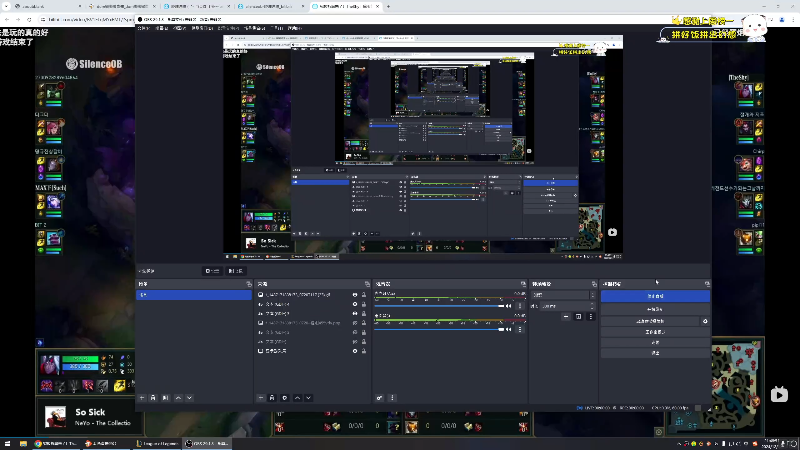The image size is (800, 450).
Task: Open the audio mixer three-dot menu at bottom
Action: (392, 398)
